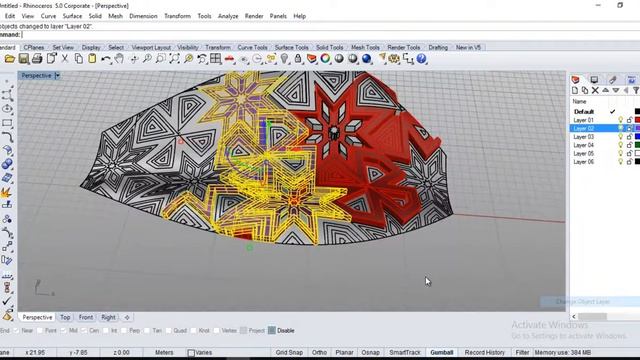
Task: Print using the printer toolbar icon
Action: point(37,59)
